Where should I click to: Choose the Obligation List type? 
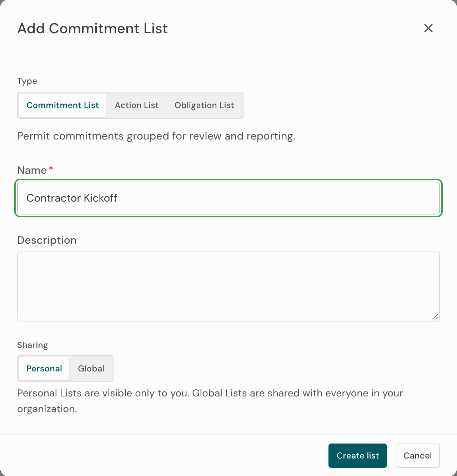pyautogui.click(x=204, y=105)
